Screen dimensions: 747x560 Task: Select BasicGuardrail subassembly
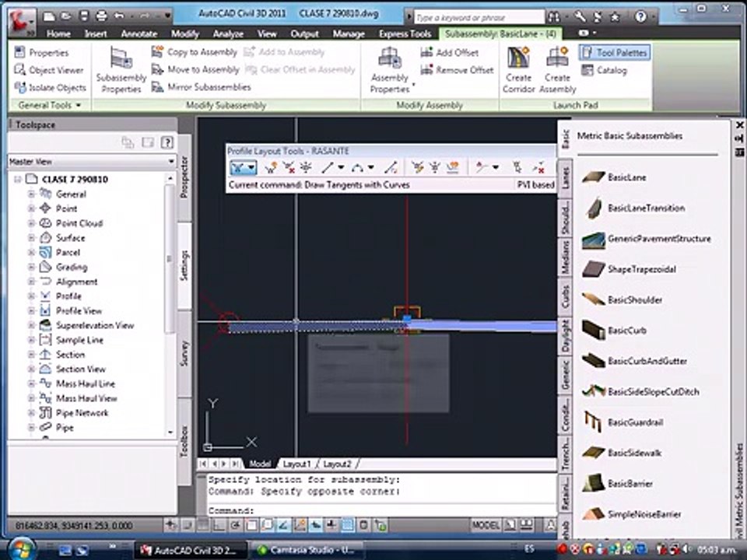[x=622, y=422]
